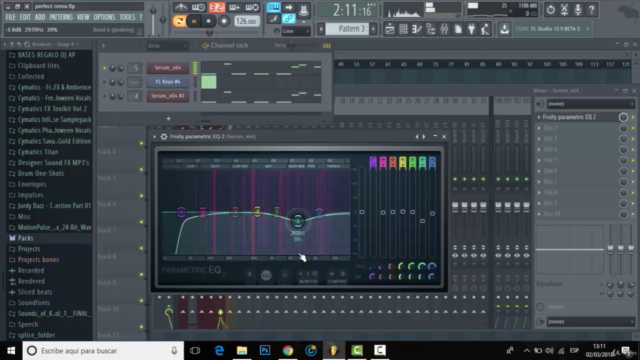Adjust the blue band 7 level slider
This screenshot has height=360, width=640.
tap(432, 213)
